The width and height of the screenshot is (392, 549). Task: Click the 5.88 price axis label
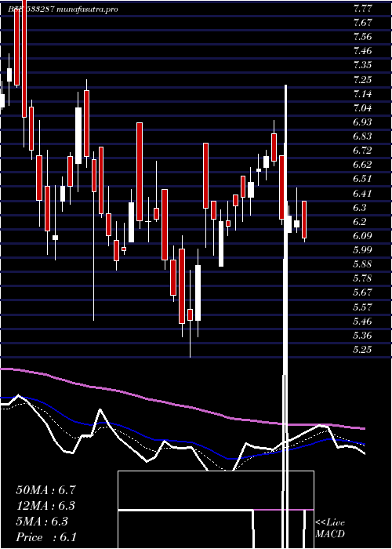[362, 264]
